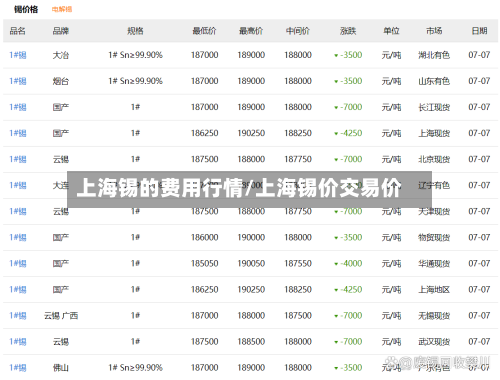Click the 单位 column header
The width and height of the screenshot is (500, 380).
point(391,31)
